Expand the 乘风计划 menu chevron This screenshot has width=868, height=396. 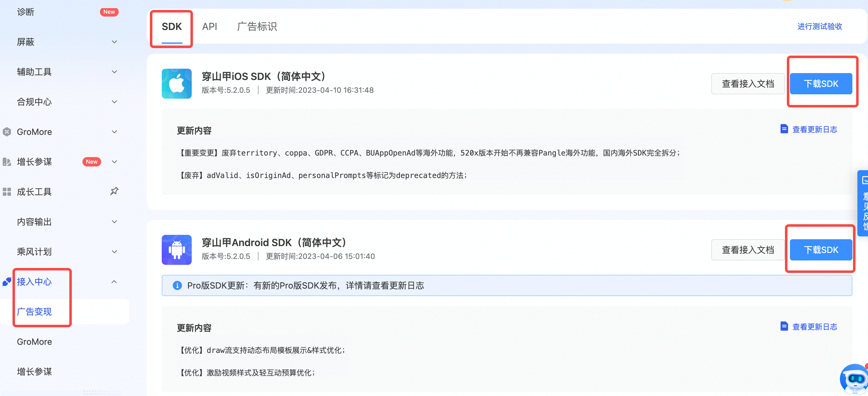(x=114, y=252)
